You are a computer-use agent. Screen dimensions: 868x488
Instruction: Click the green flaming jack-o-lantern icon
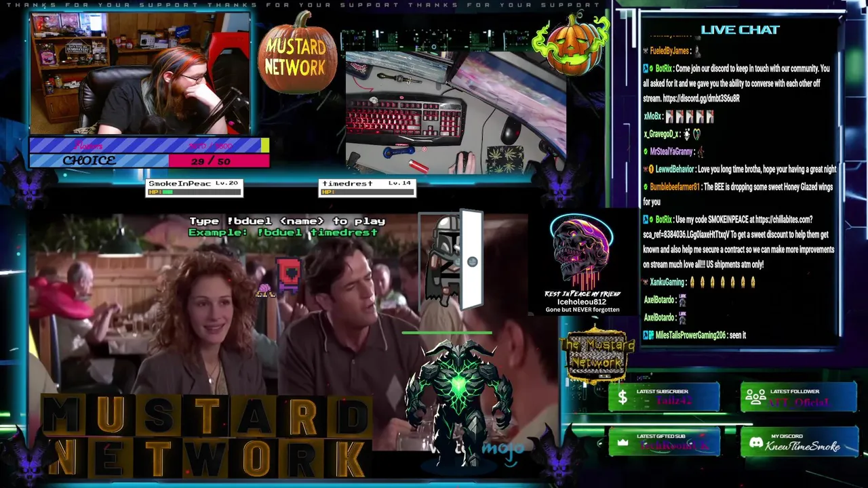pyautogui.click(x=571, y=45)
